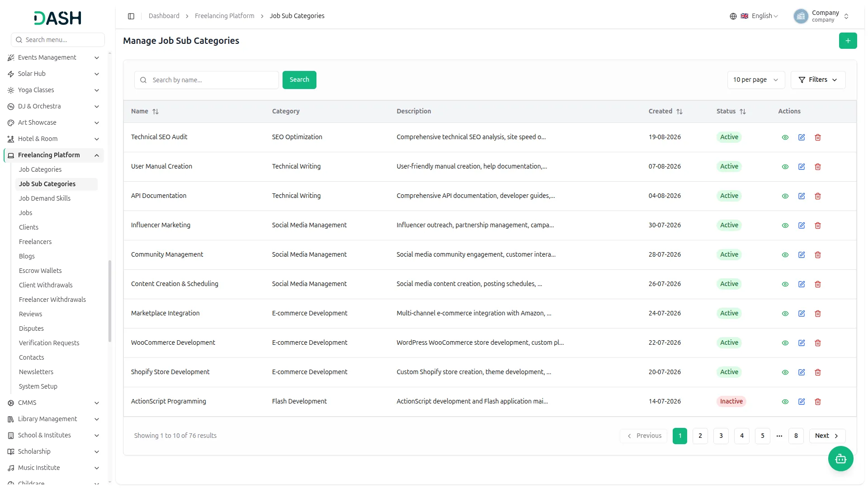View API Documentation details eye icon
The image size is (868, 488).
(785, 196)
